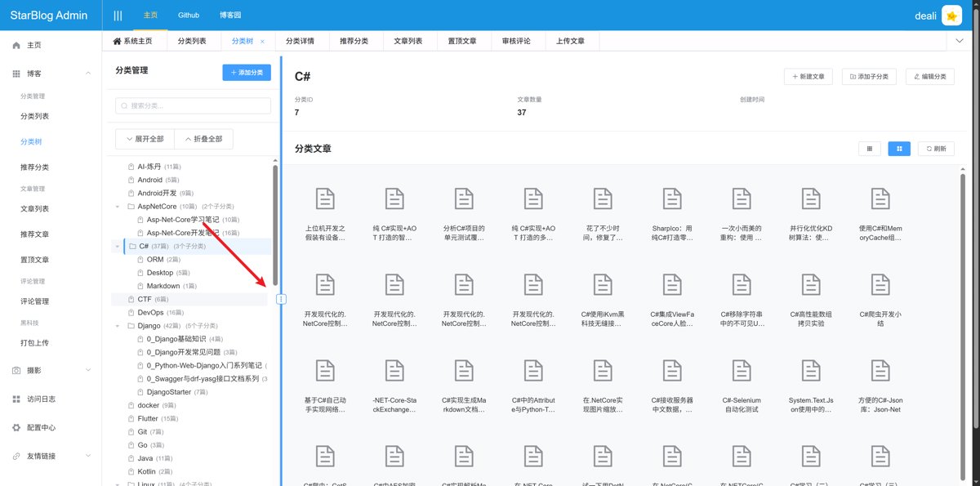Click the 编辑分类 button
Image resolution: width=980 pixels, height=486 pixels.
(930, 76)
